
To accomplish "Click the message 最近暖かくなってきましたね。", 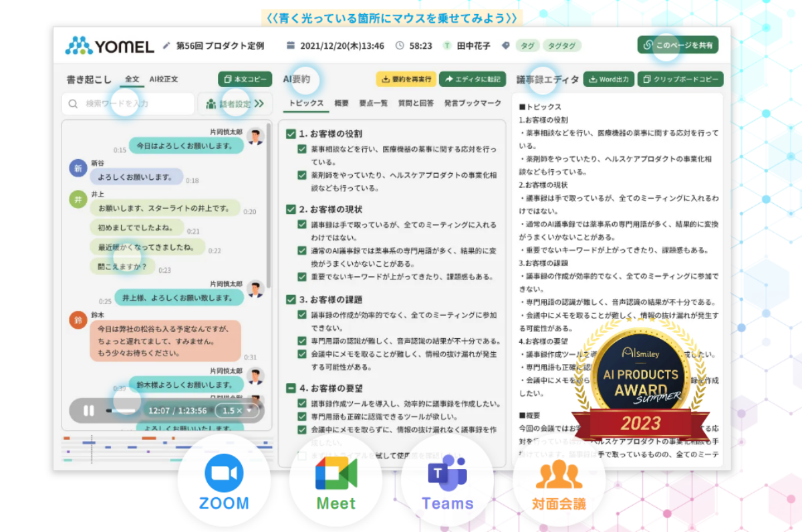I will coord(147,247).
